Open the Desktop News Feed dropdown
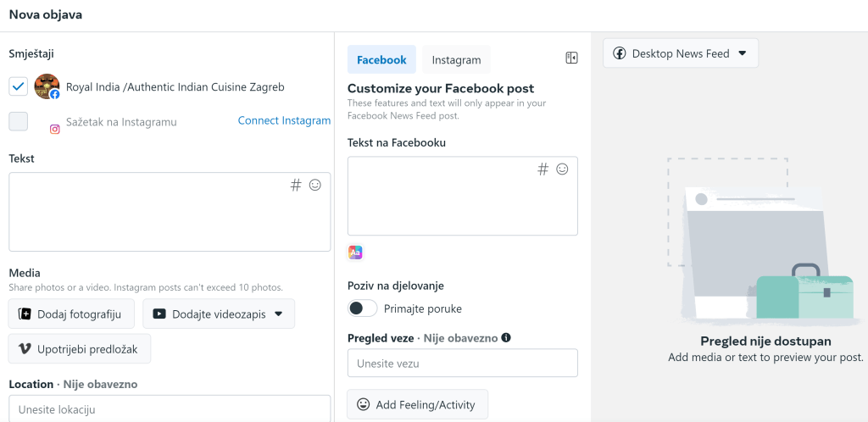868x422 pixels. (681, 53)
